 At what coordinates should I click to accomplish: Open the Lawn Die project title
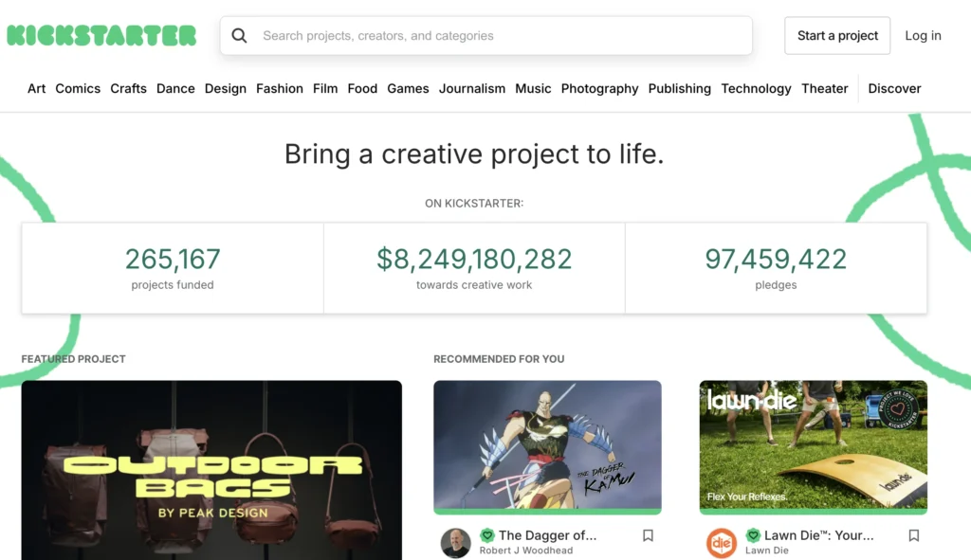[815, 534]
